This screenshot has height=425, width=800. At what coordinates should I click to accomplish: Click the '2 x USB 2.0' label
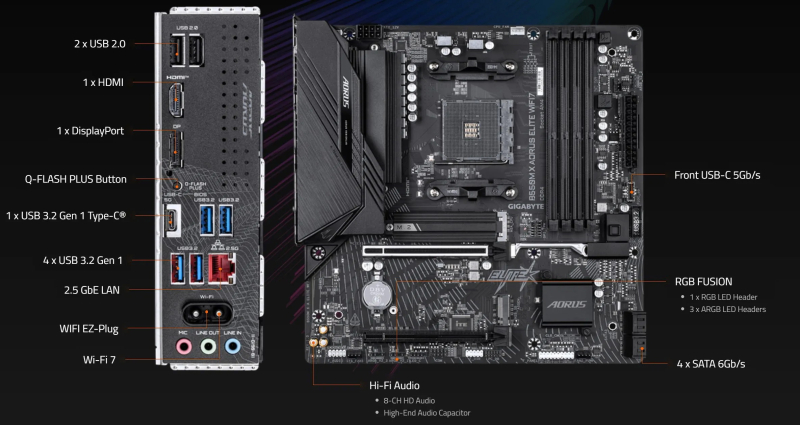point(99,44)
